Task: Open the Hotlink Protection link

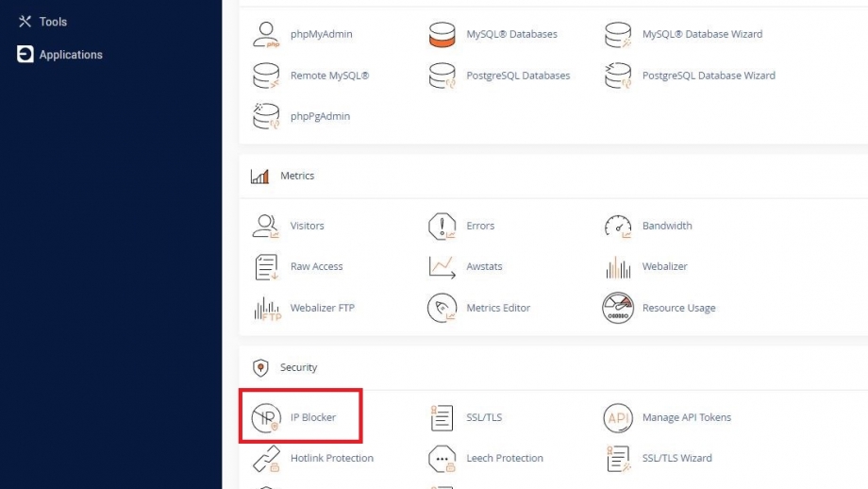Action: [331, 459]
